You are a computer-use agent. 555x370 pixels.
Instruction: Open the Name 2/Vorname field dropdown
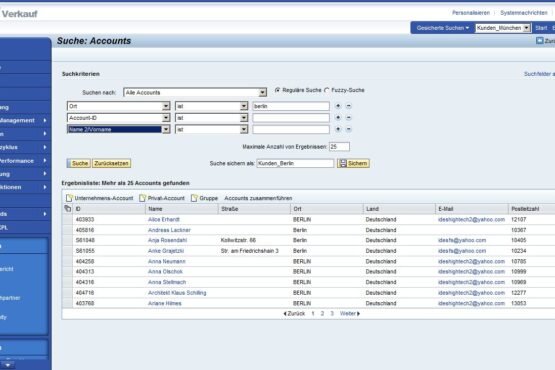click(x=166, y=130)
